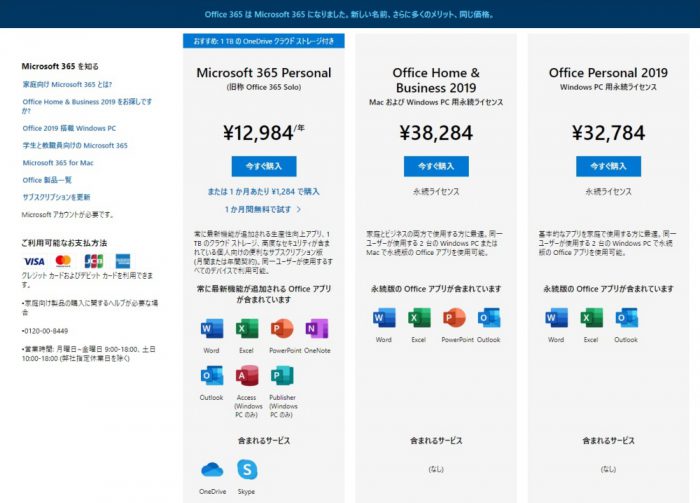
Task: Click the Access app icon
Action: pyautogui.click(x=247, y=376)
